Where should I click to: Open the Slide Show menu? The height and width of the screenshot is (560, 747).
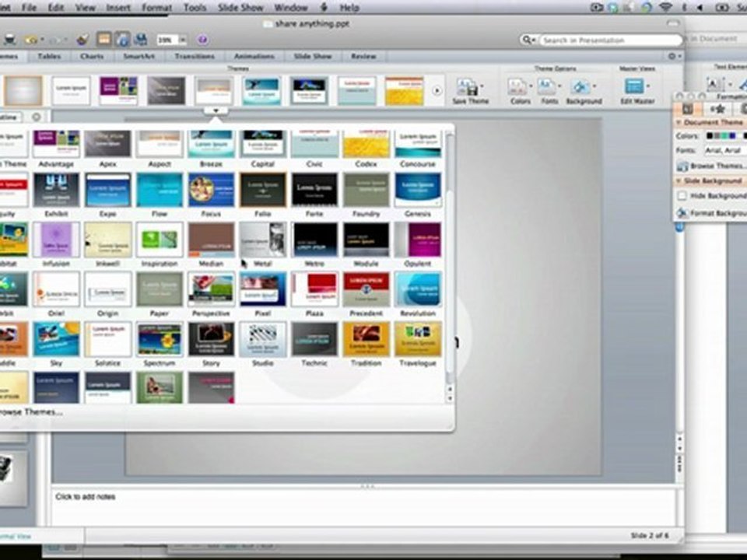click(240, 8)
